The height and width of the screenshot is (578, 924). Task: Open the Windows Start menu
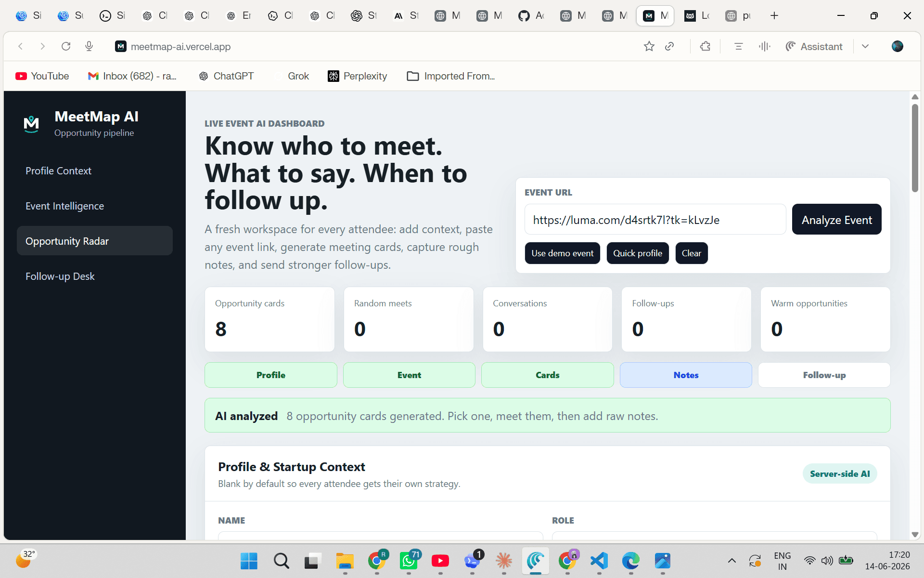(249, 561)
